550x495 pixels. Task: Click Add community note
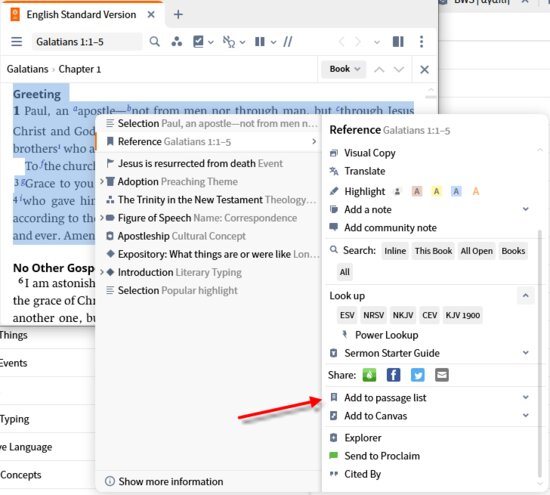(390, 228)
